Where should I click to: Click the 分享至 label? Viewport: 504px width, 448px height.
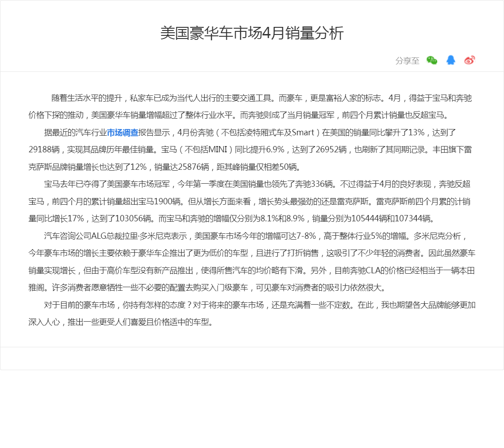(x=407, y=61)
